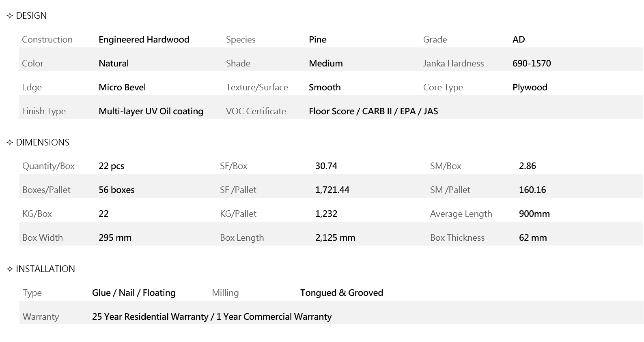
Task: Select the DESIGN section heading
Action: 31,16
